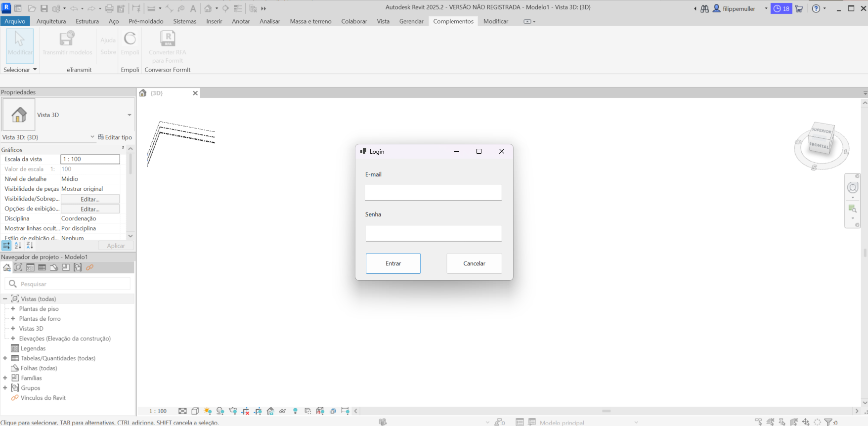Click the visual style cube icon in view control bar
Screen dimensions: 868x426
(195, 411)
